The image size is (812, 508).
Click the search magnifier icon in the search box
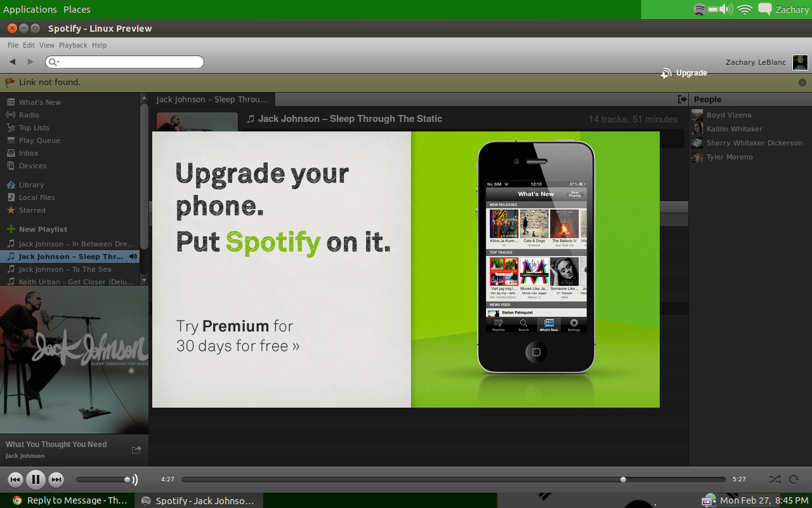(x=53, y=62)
